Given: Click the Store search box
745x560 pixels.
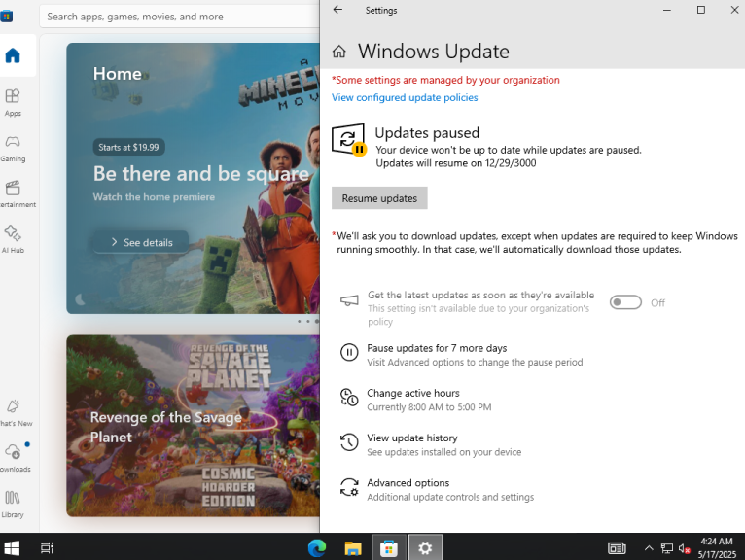Looking at the screenshot, I should pyautogui.click(x=180, y=17).
